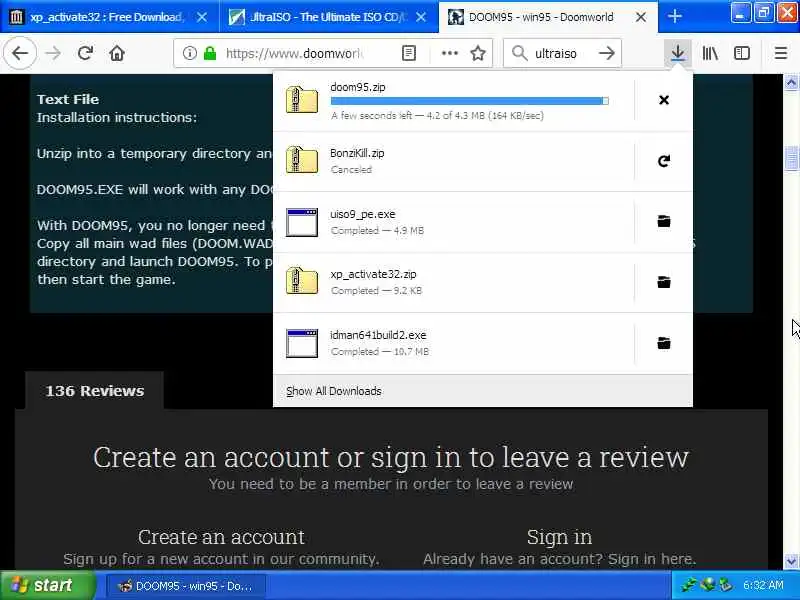Screen dimensions: 800x600
Task: Submit the ultraiso search with the arrow
Action: tap(606, 53)
